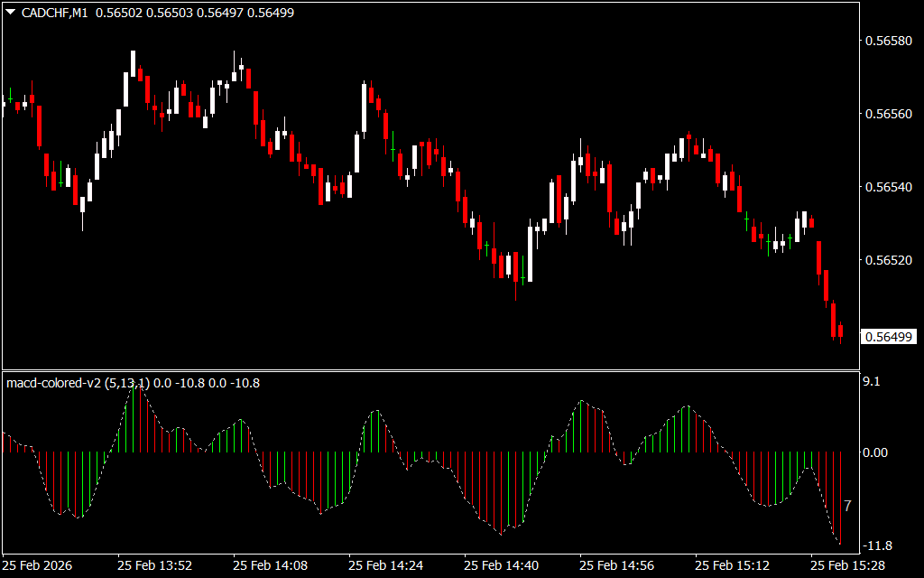The image size is (924, 578).
Task: Click the 0.56560 price scale level
Action: point(889,115)
